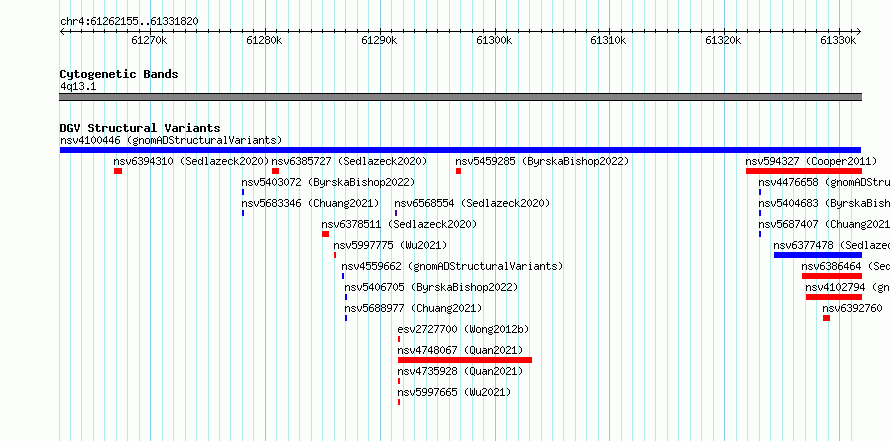The height and width of the screenshot is (441, 890).
Task: Click nsv5683346 (Chuang2021) label
Action: tap(310, 203)
